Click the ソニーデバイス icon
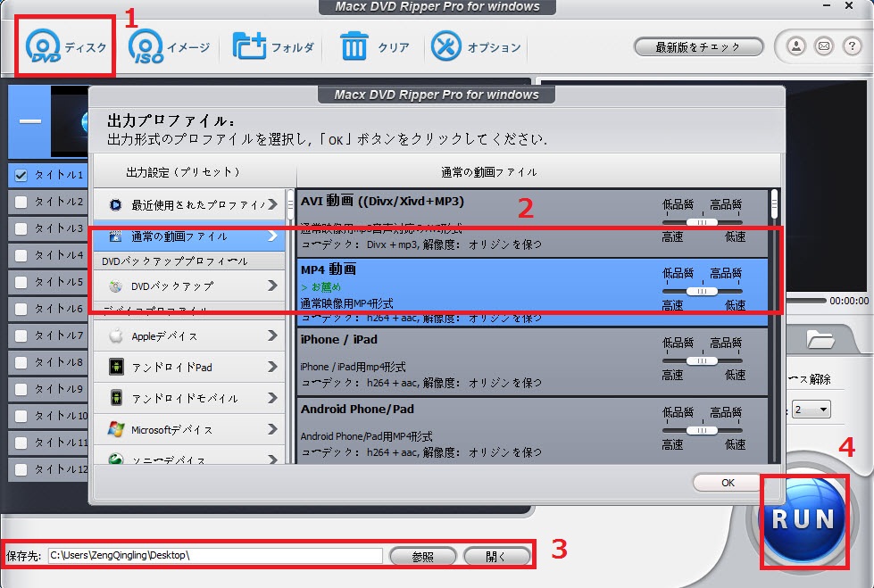 pos(116,459)
